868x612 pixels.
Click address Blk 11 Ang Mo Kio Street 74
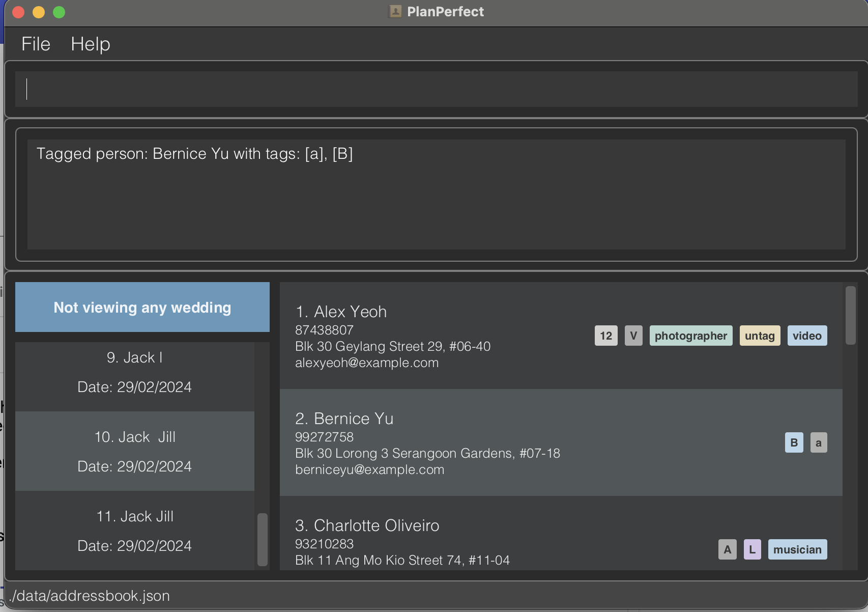click(x=402, y=560)
